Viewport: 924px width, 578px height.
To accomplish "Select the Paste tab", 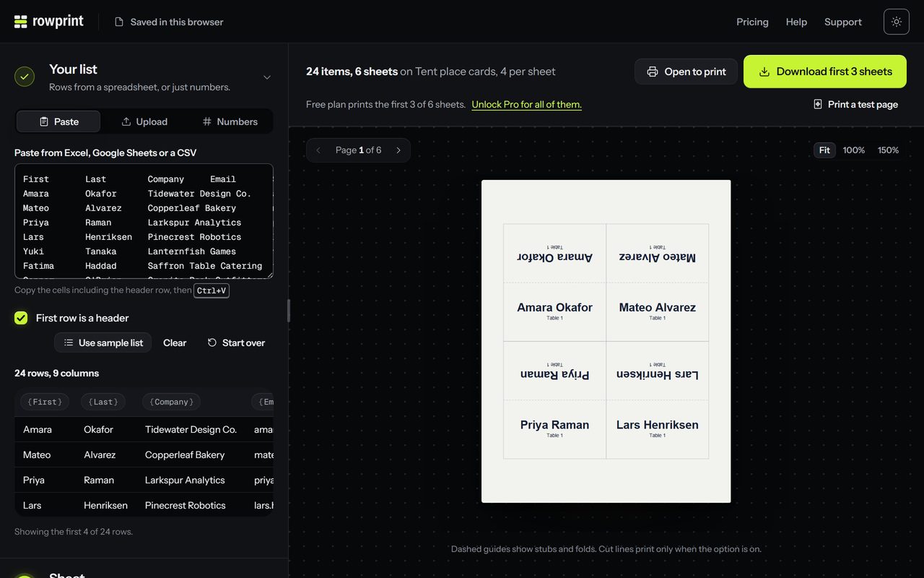I will click(x=58, y=121).
